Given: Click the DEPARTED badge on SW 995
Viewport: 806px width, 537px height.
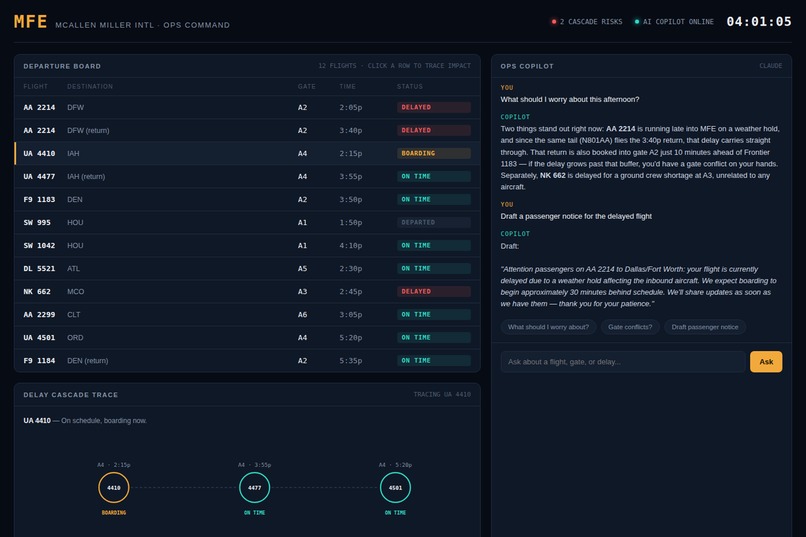Looking at the screenshot, I should click(433, 223).
